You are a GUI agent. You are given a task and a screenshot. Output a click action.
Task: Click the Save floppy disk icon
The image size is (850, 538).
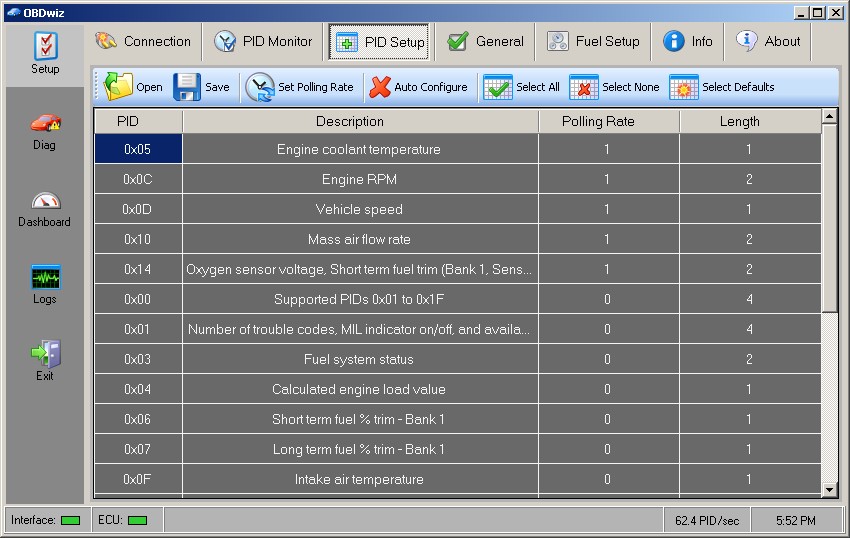187,87
